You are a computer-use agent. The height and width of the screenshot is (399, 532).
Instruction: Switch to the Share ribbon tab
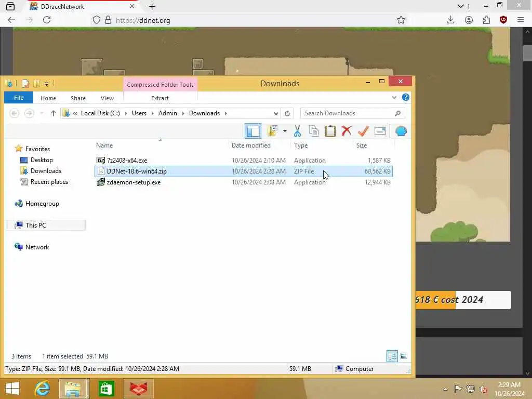coord(78,98)
